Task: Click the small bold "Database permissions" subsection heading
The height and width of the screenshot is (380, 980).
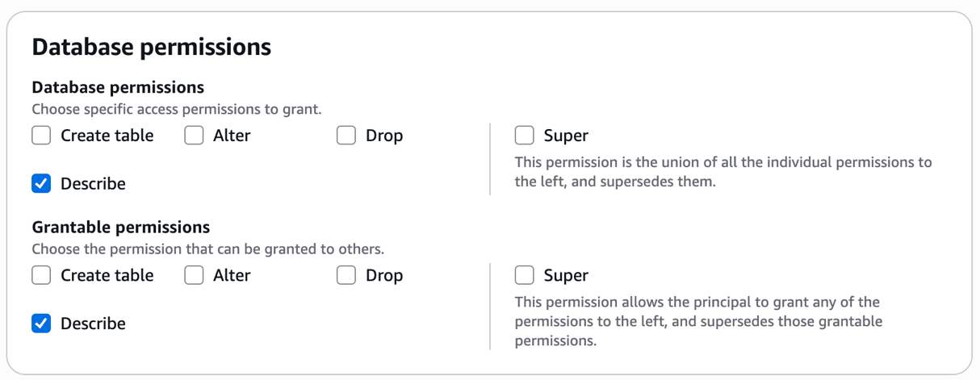Action: tap(118, 87)
